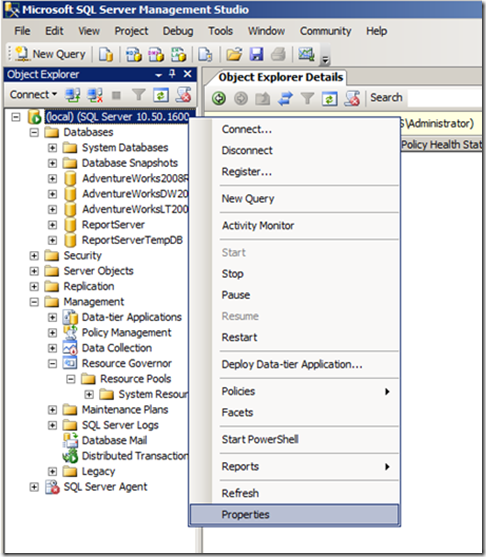This screenshot has width=486, height=557.
Task: Select SQL Server Logs tree item
Action: coord(120,425)
